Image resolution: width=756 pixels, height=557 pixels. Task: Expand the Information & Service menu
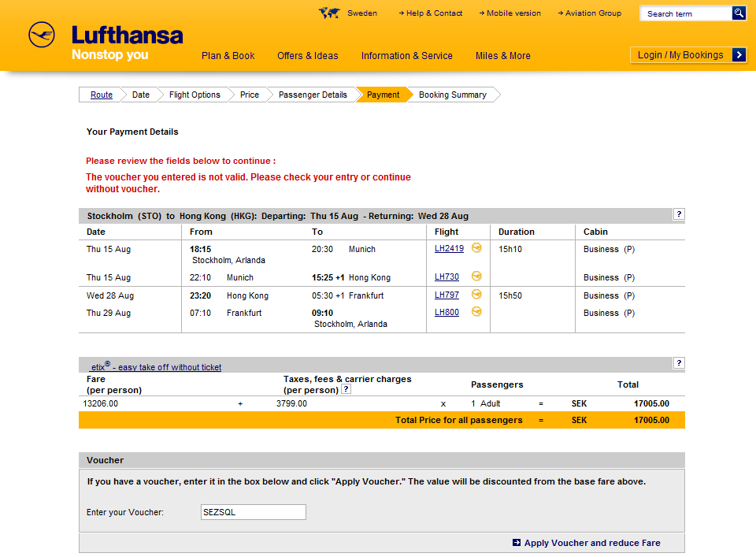(x=407, y=56)
